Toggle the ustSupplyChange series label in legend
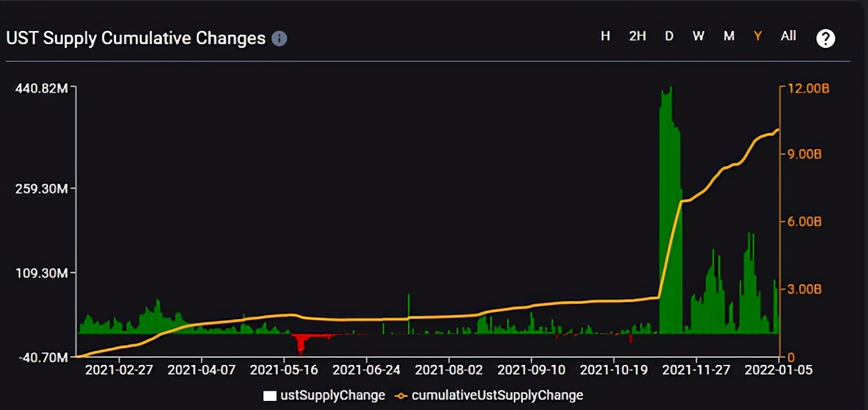This screenshot has width=868, height=410. point(332,395)
